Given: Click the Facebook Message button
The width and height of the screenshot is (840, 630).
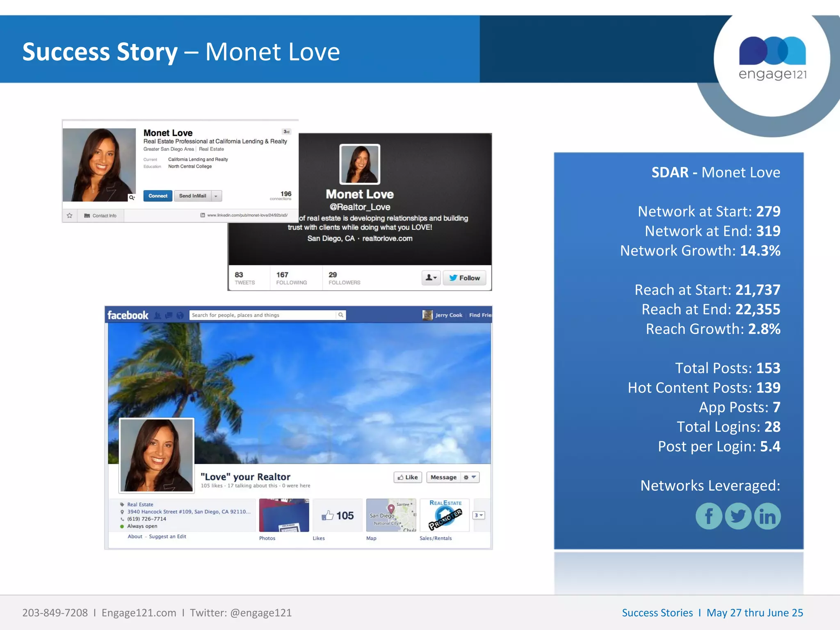Looking at the screenshot, I should pyautogui.click(x=443, y=477).
